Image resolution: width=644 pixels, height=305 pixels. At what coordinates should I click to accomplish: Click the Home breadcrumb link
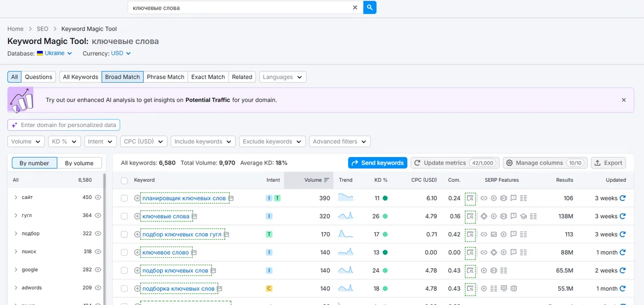tap(16, 29)
